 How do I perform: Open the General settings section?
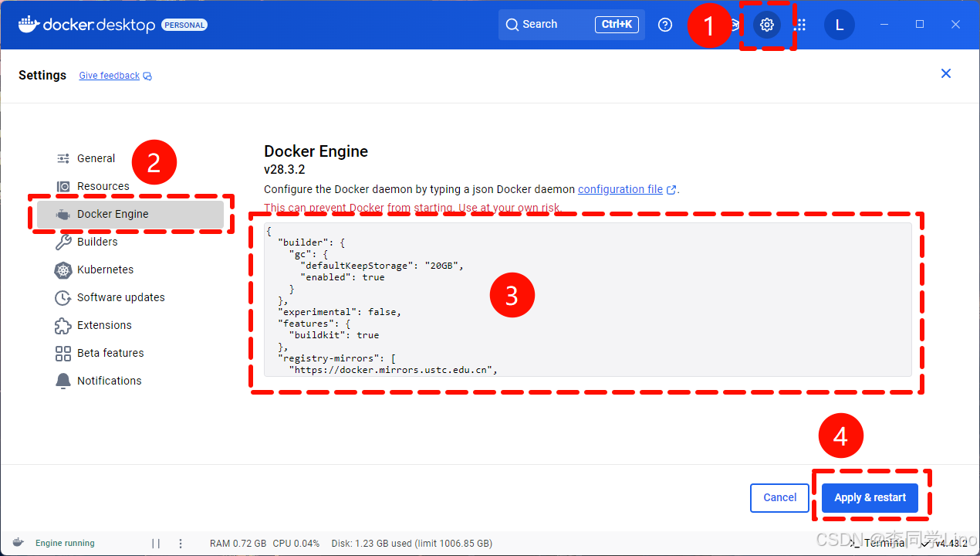click(x=96, y=158)
